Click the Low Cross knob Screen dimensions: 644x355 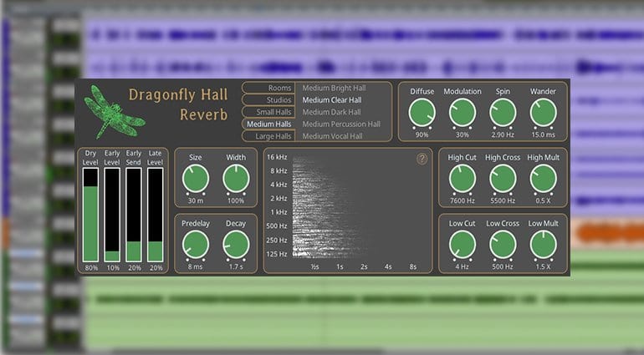(503, 245)
